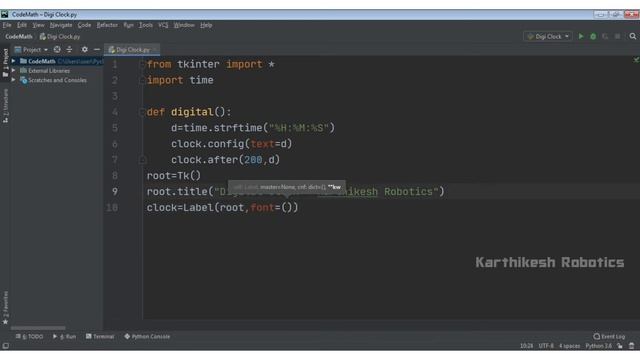
Task: Close the Digi Clock.py editor tab
Action: pyautogui.click(x=155, y=50)
